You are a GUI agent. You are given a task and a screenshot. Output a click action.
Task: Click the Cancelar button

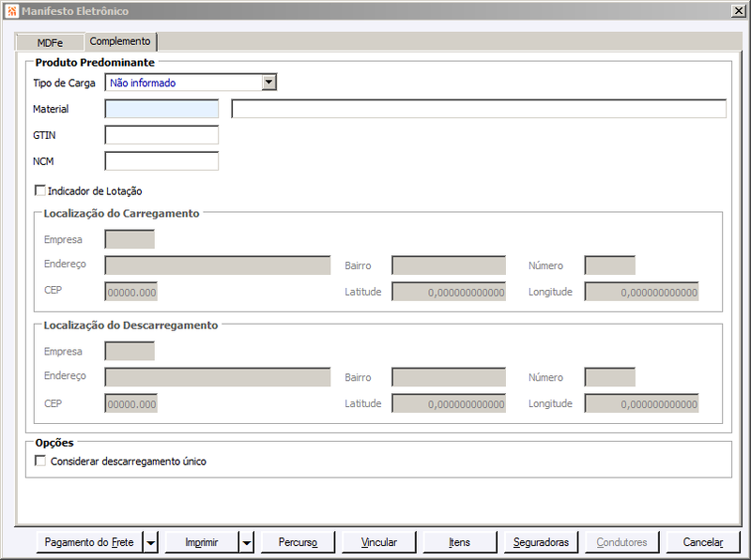[702, 542]
